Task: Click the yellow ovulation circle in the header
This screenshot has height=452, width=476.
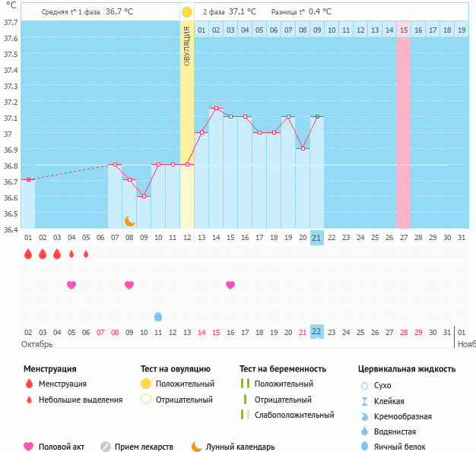Action: (187, 12)
